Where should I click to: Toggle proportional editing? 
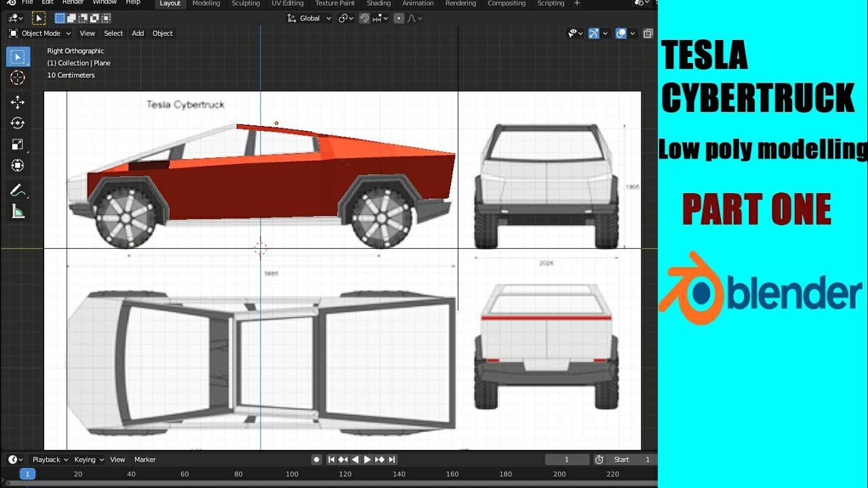(399, 18)
